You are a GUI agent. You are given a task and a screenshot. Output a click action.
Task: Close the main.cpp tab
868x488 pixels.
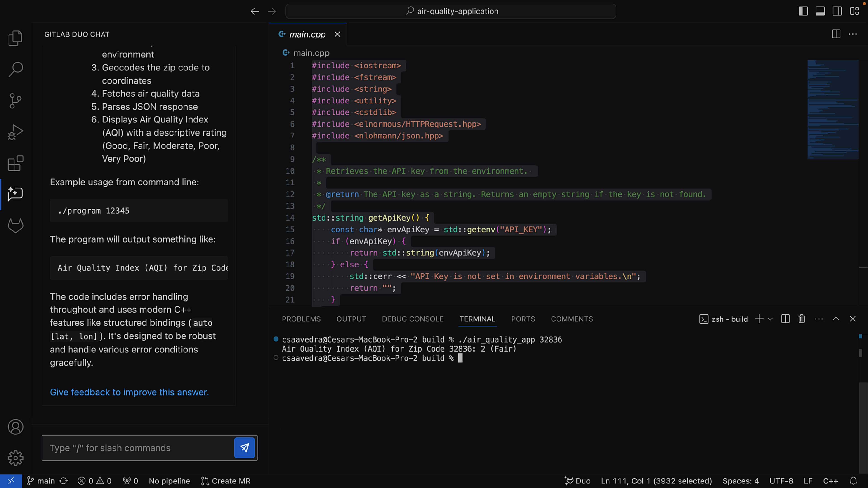(337, 34)
